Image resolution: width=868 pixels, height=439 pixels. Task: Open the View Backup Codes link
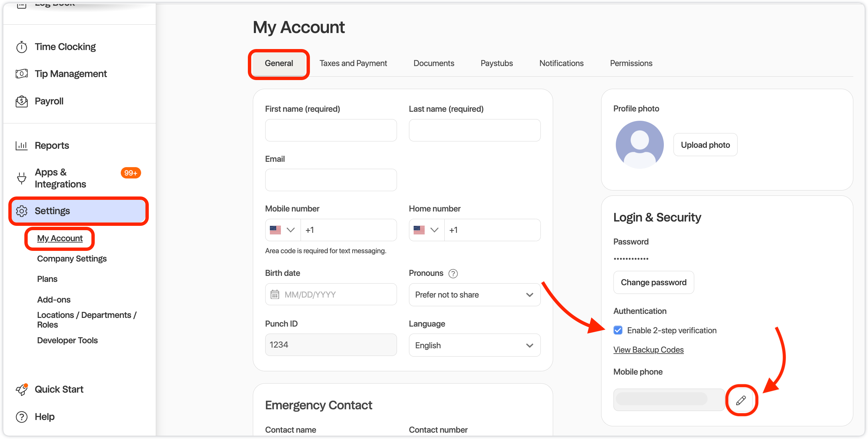(648, 350)
